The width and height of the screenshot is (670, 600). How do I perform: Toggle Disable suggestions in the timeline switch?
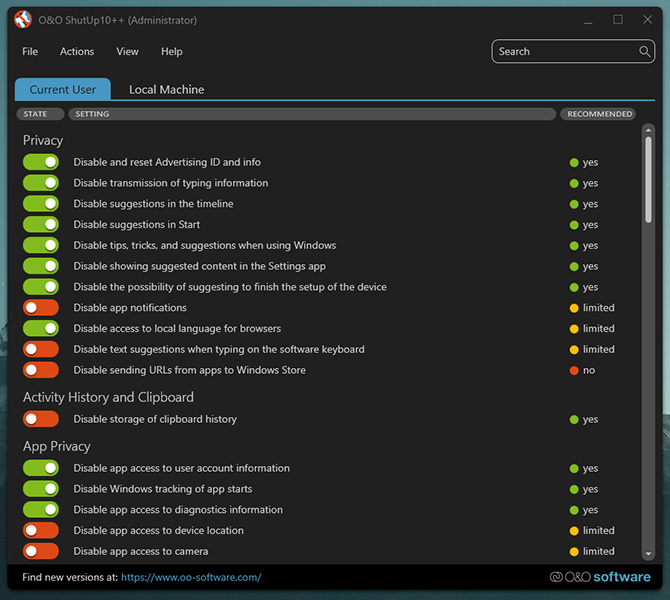click(41, 203)
